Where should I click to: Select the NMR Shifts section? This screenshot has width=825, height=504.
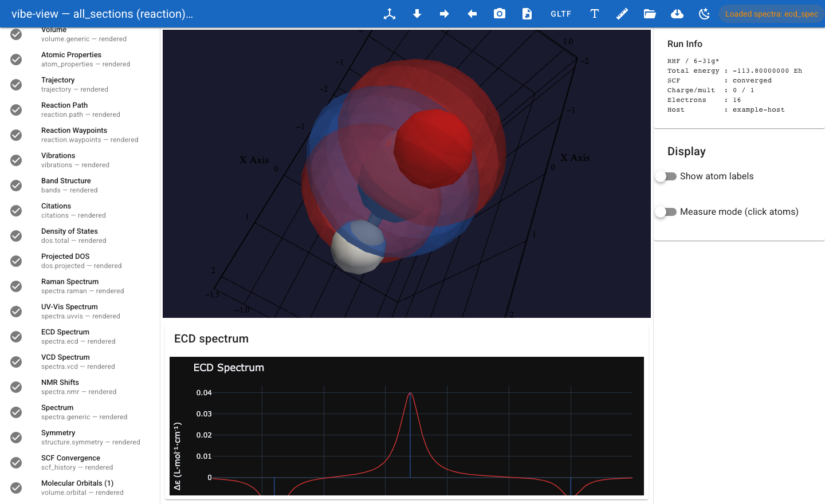[80, 387]
